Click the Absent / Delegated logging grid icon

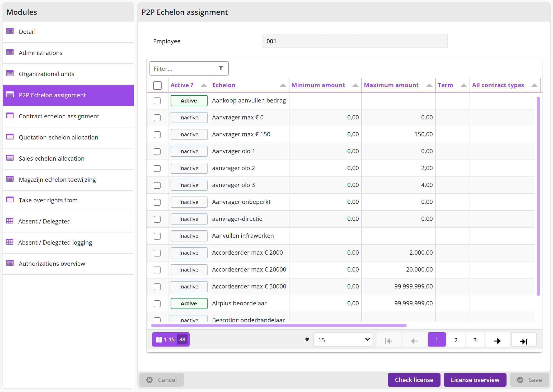(x=10, y=242)
